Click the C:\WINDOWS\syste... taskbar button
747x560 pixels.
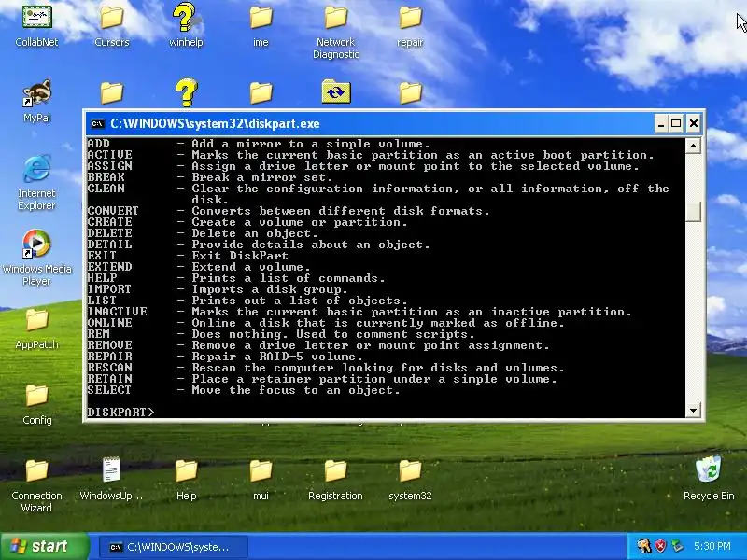point(174,547)
